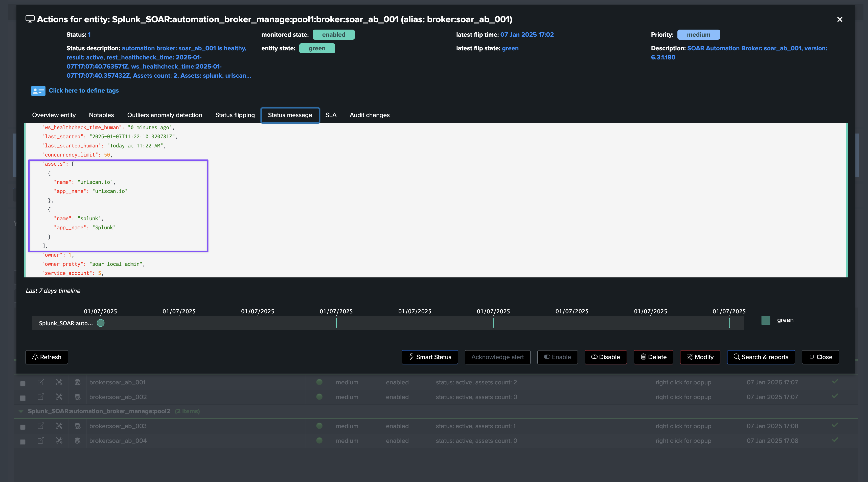The height and width of the screenshot is (482, 868).
Task: Click the Disable button
Action: (606, 357)
